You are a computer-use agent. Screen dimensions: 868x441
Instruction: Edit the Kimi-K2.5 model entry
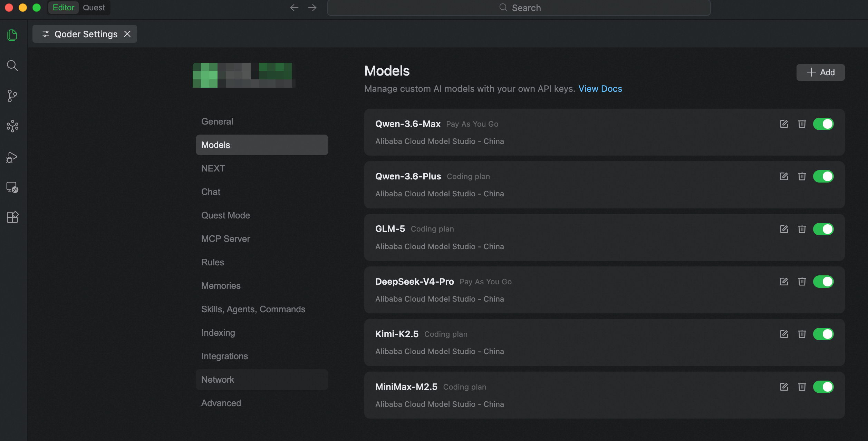coord(784,334)
